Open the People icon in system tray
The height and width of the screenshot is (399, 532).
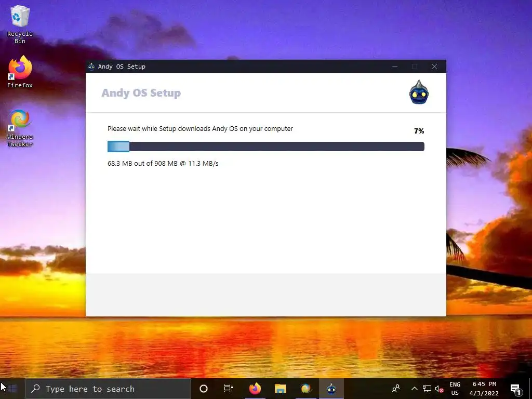[395, 389]
